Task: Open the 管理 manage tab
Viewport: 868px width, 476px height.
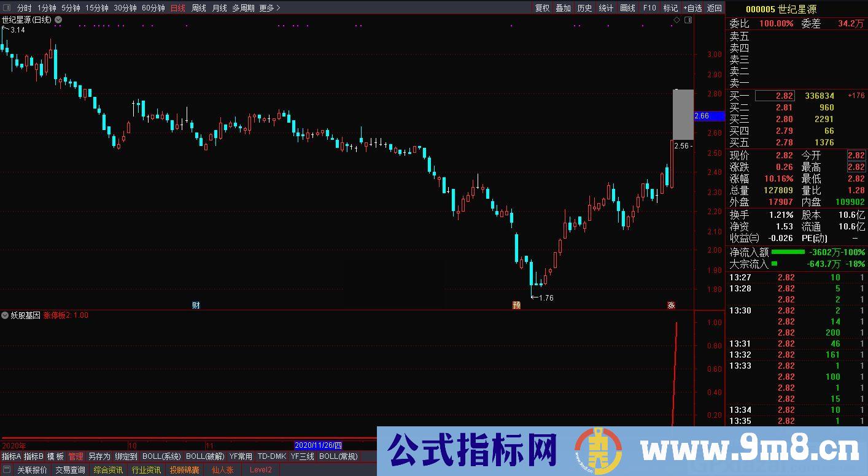Action: click(x=76, y=456)
